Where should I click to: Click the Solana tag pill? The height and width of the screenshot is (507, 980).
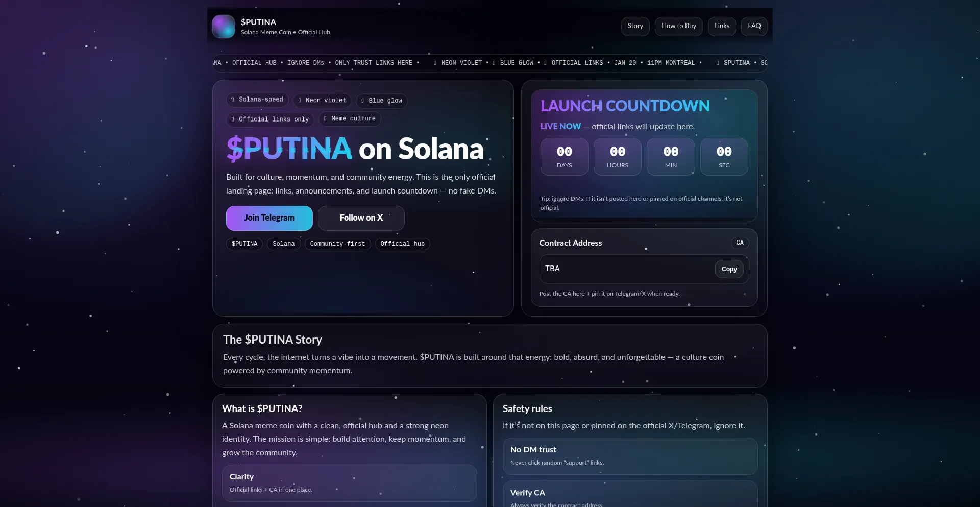click(x=283, y=244)
